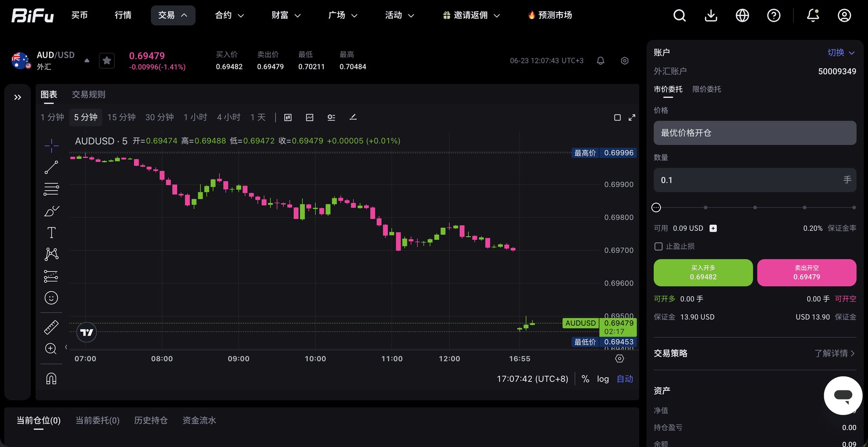This screenshot has height=447, width=868.
Task: Select the trend line drawing tool
Action: tap(51, 167)
